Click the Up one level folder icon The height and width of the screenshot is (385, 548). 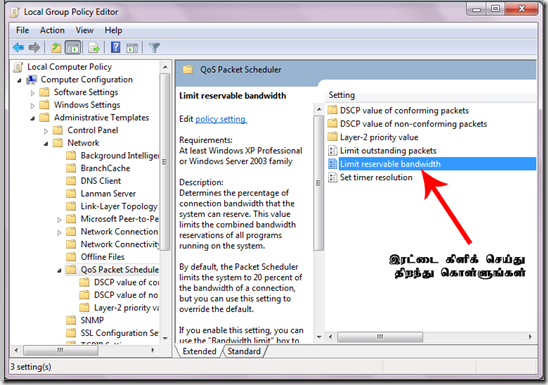[56, 48]
